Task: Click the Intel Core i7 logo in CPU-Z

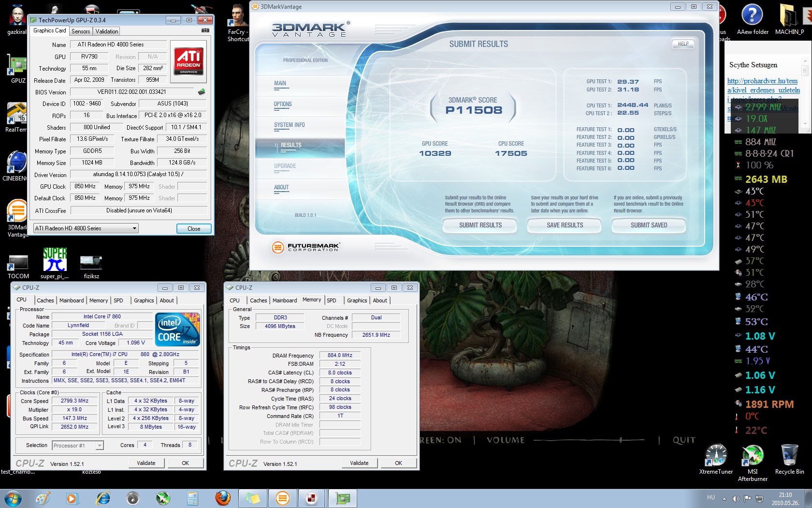Action: (x=177, y=329)
